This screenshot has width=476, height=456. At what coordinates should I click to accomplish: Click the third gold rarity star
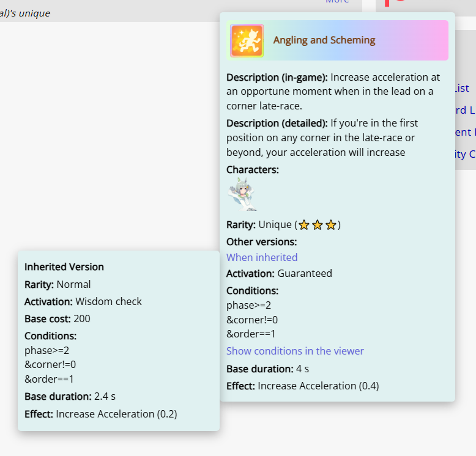click(331, 225)
